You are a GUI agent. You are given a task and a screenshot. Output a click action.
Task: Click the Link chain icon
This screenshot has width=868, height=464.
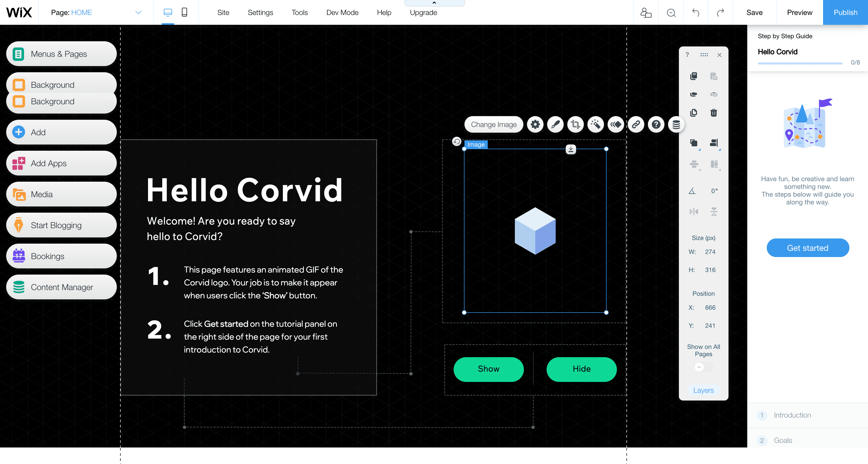click(x=636, y=125)
